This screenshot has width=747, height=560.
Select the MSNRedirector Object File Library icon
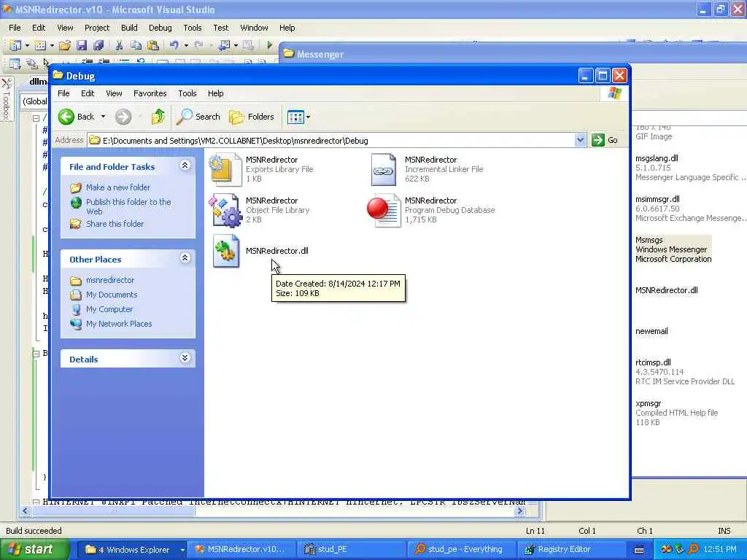[225, 210]
